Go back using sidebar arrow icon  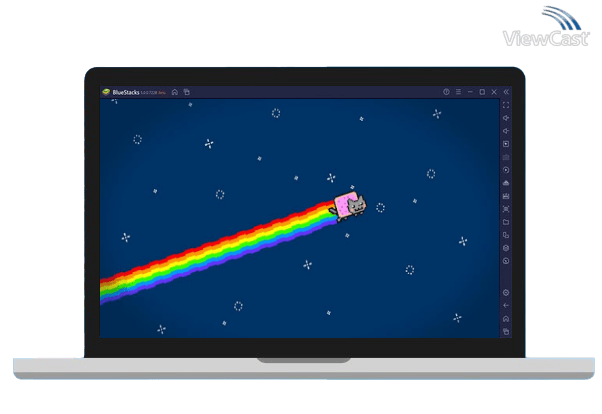click(x=506, y=306)
